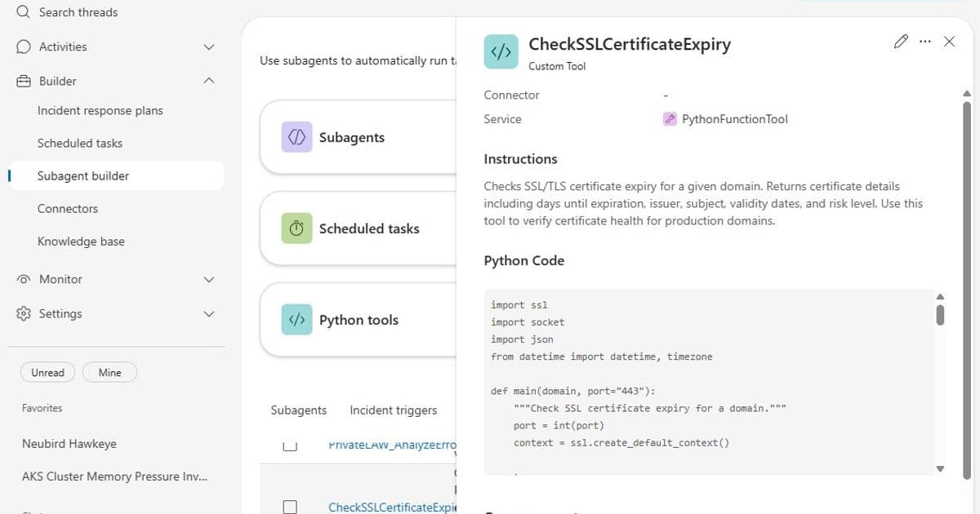The width and height of the screenshot is (980, 514).
Task: Open the Incident response plans page
Action: 100,110
